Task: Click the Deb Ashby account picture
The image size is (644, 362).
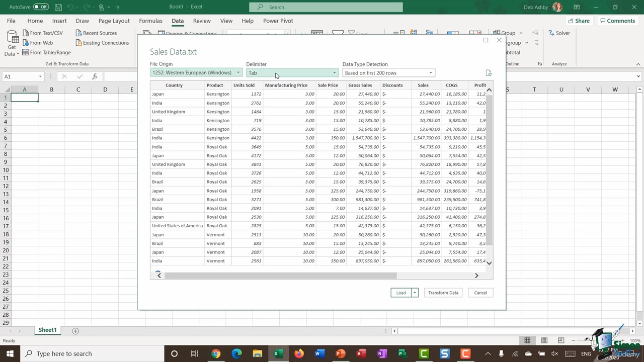Action: tap(557, 7)
